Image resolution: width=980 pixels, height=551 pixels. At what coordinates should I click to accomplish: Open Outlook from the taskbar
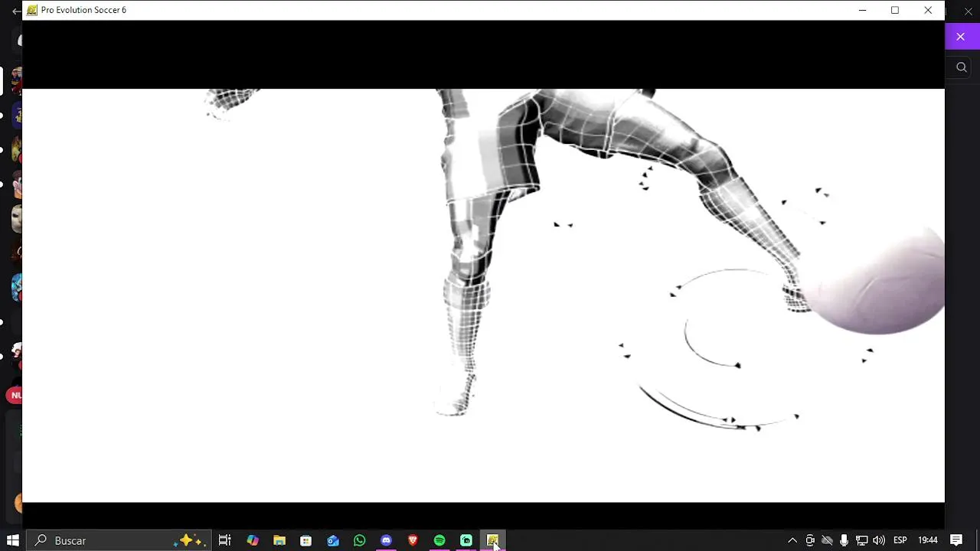point(333,540)
